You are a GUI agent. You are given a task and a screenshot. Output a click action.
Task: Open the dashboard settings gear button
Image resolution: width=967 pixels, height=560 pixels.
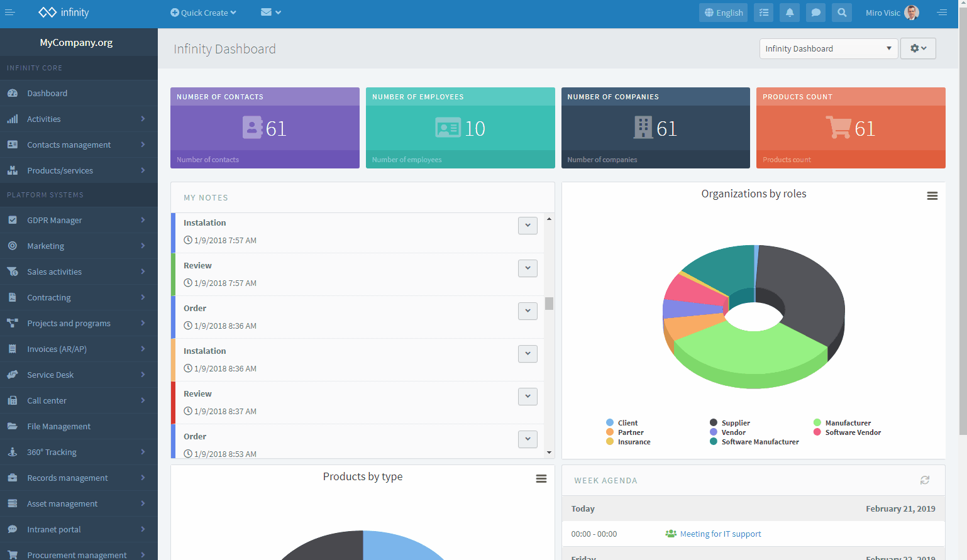(918, 48)
